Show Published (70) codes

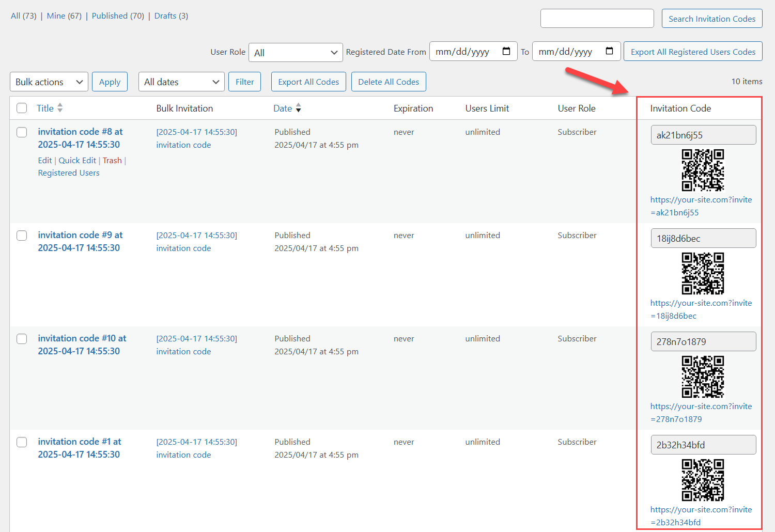(x=118, y=15)
